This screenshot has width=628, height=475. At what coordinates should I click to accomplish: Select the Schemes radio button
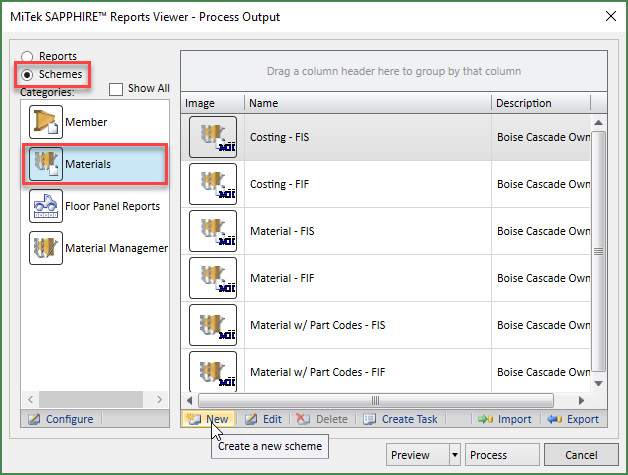[27, 74]
